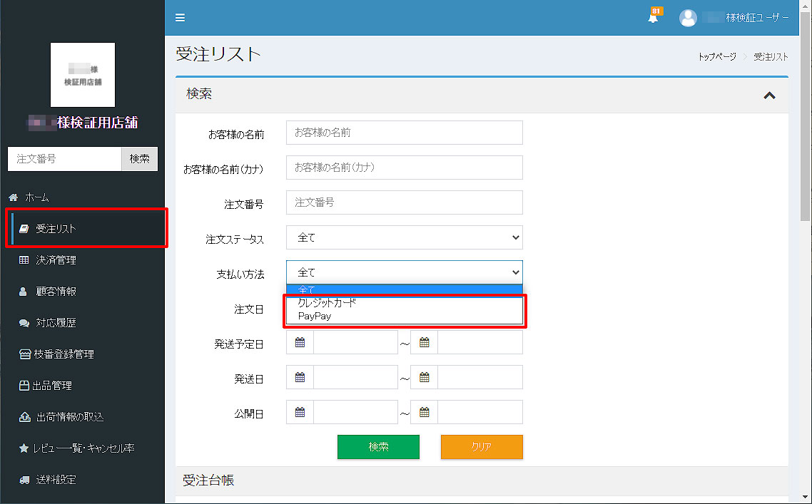
Task: Close the 支払い方法 dropdown
Action: [404, 272]
